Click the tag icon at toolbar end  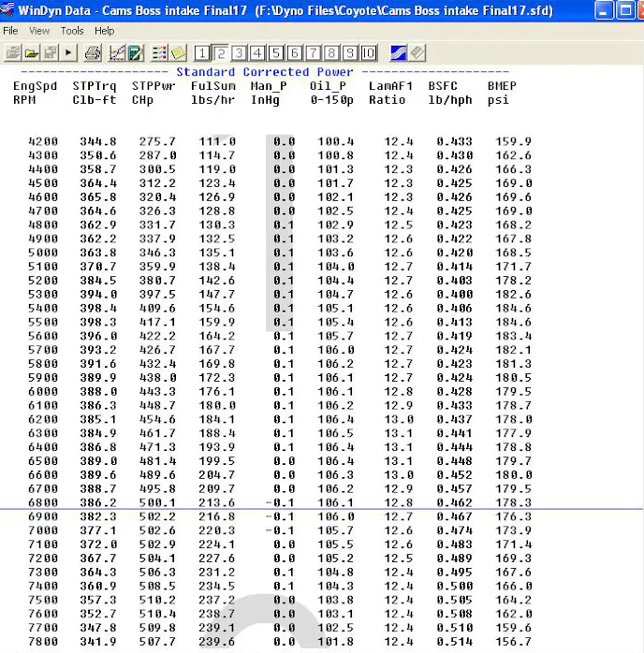pyautogui.click(x=417, y=52)
